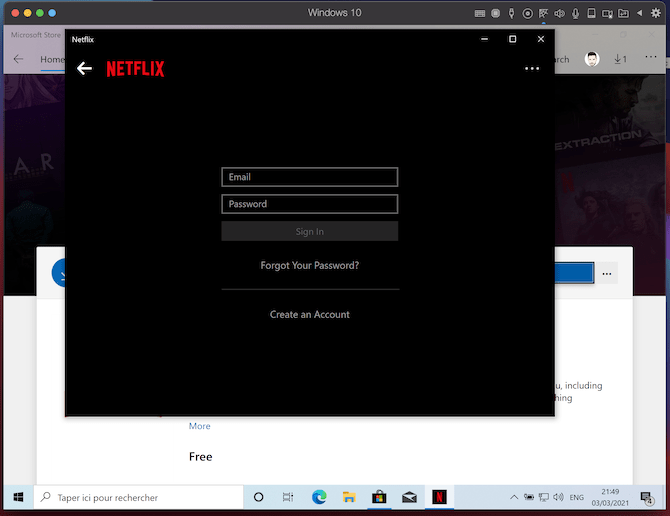The image size is (670, 516).
Task: Focus the Email input field
Action: point(310,177)
